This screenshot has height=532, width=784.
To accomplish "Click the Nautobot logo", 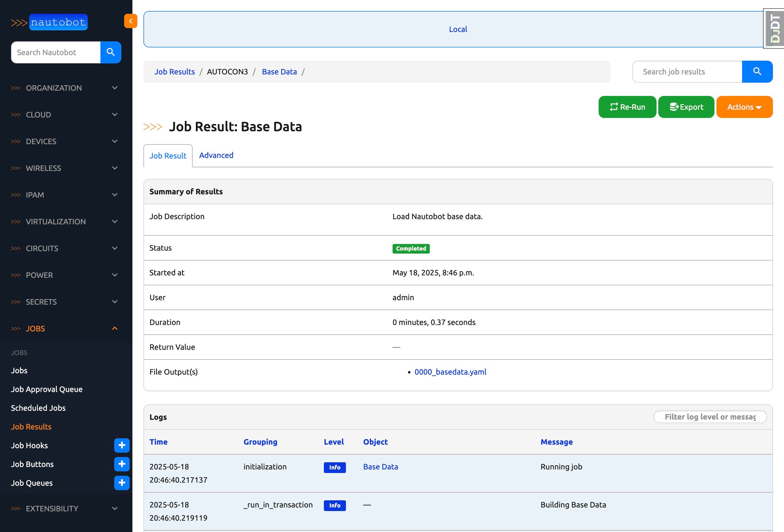I will click(x=49, y=22).
